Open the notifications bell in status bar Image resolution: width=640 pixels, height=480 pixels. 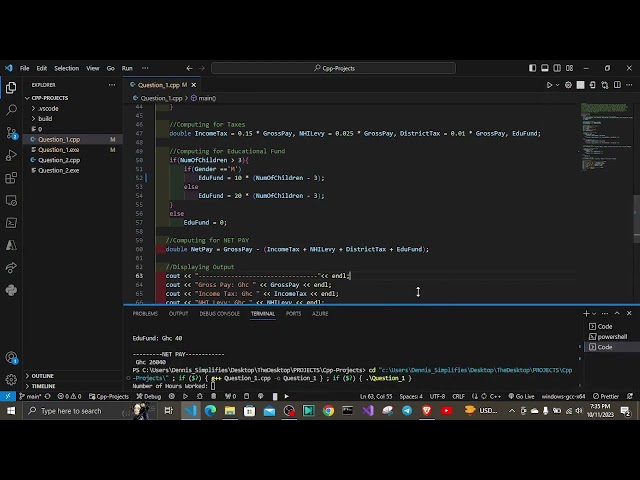tap(630, 396)
